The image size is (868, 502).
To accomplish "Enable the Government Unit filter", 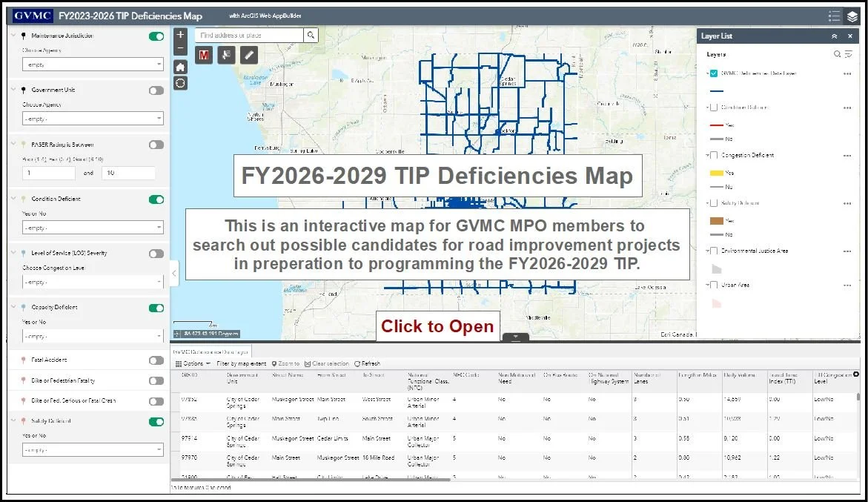I will click(156, 90).
